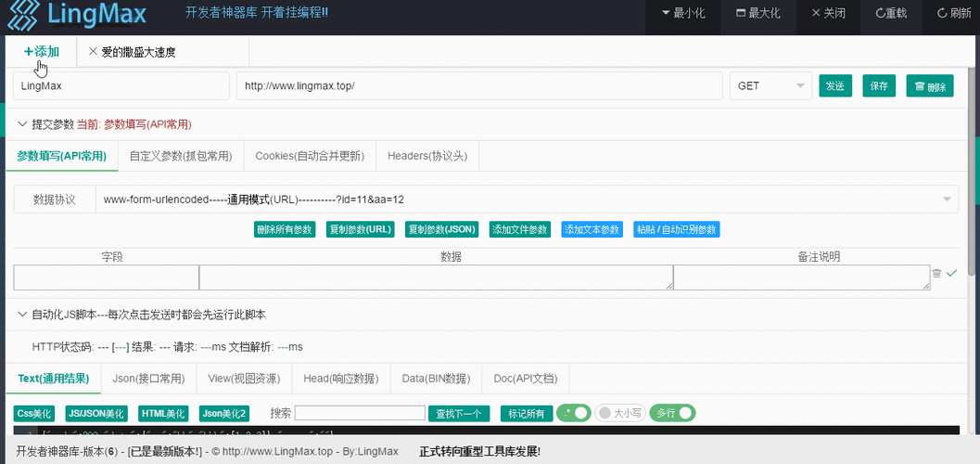Screen dimensions: 980x464
Task: Toggle the 大小写 case-sensitive switch
Action: 619,413
